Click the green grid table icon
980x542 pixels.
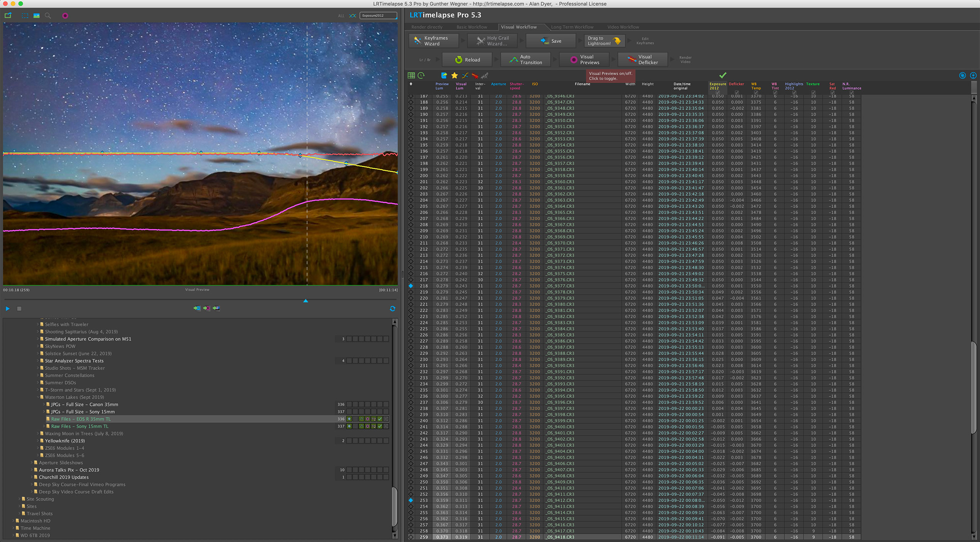412,75
